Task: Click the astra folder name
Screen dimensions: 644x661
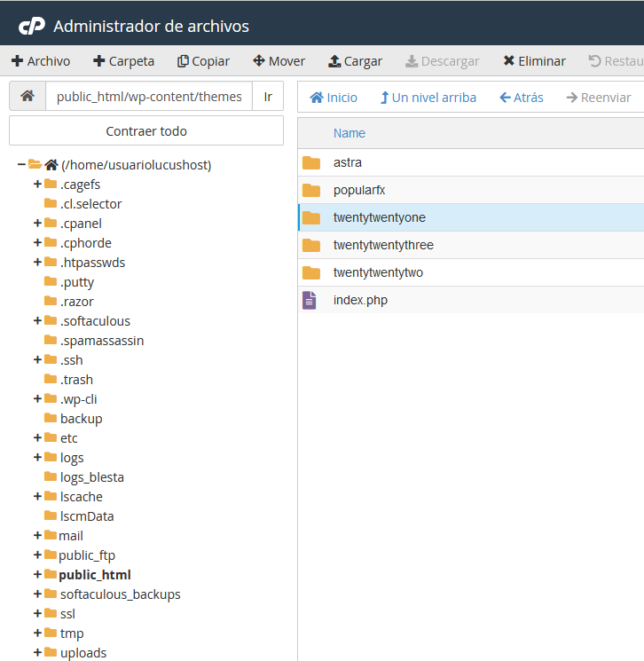Action: [348, 162]
